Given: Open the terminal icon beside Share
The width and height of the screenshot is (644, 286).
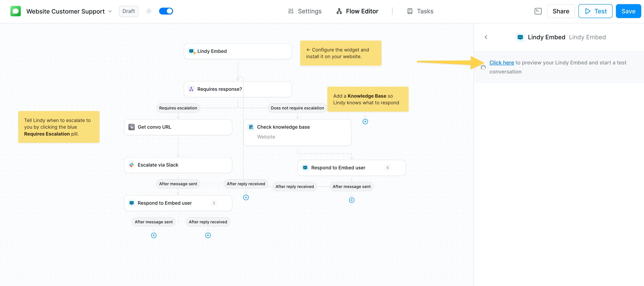Looking at the screenshot, I should click(x=538, y=11).
